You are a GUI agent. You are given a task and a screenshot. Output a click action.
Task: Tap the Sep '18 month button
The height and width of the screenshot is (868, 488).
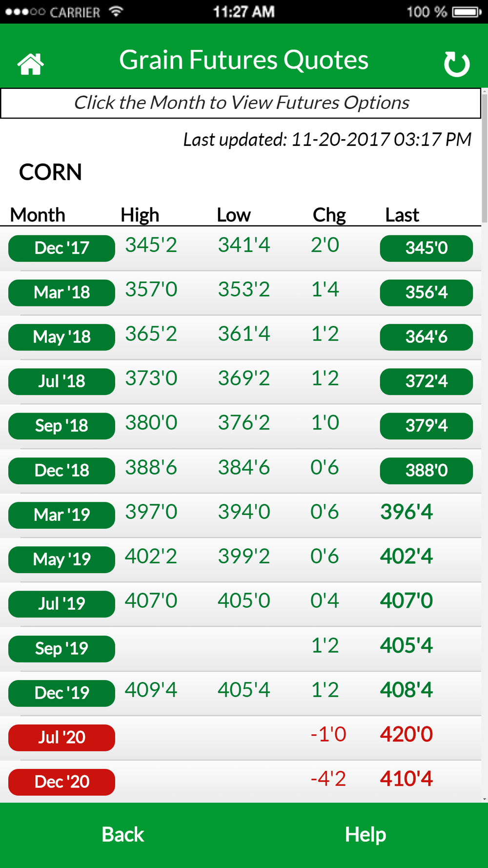(61, 426)
